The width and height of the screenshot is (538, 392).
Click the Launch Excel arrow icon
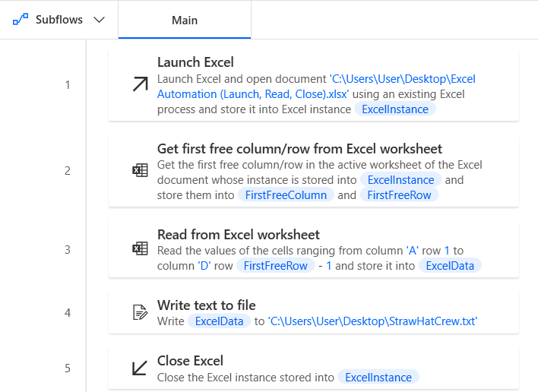point(140,85)
